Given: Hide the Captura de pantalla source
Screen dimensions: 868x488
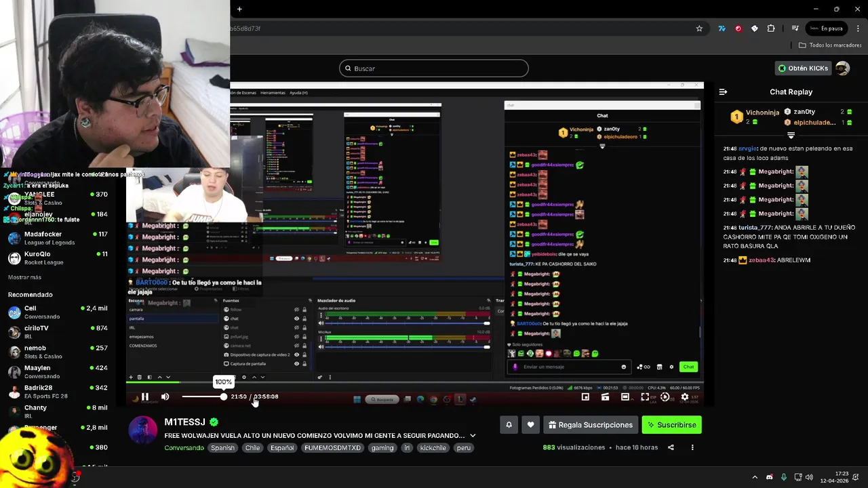Looking at the screenshot, I should pyautogui.click(x=296, y=364).
